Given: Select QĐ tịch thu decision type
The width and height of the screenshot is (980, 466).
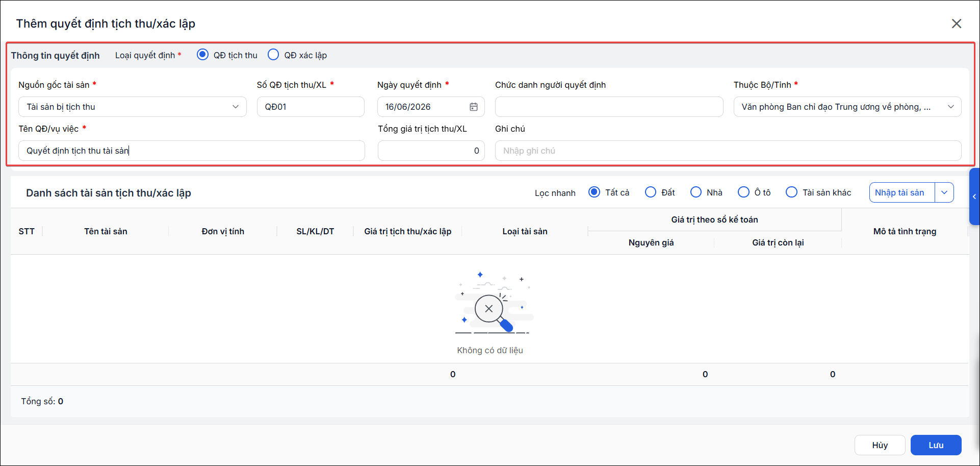Looking at the screenshot, I should pos(202,55).
